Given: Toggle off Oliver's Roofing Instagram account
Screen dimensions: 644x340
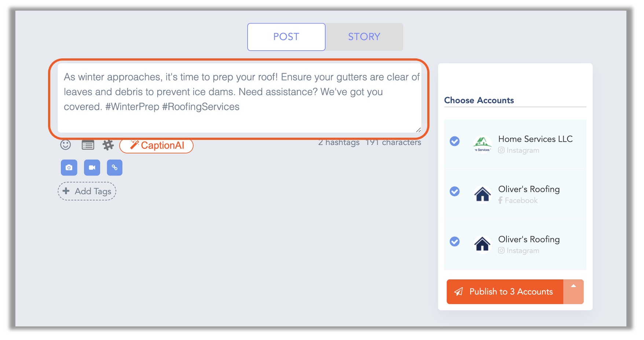Looking at the screenshot, I should tap(454, 242).
